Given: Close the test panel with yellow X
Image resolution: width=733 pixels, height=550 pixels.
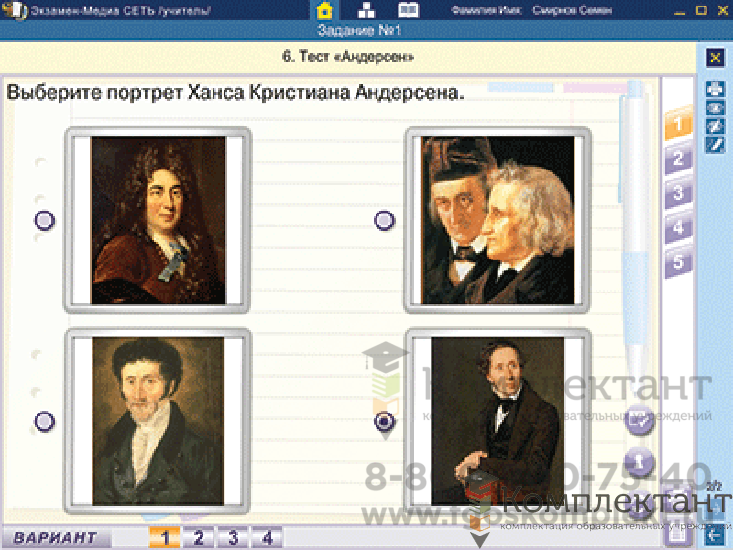Looking at the screenshot, I should 714,58.
